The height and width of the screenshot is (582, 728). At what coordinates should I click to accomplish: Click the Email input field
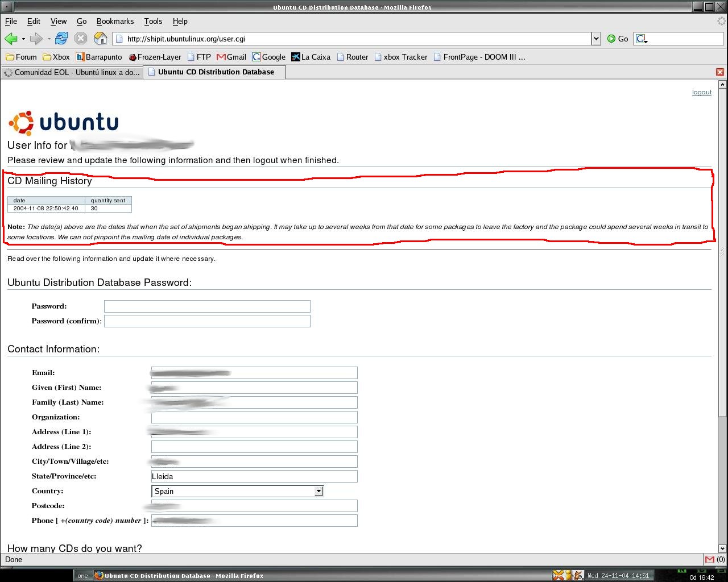pos(254,373)
